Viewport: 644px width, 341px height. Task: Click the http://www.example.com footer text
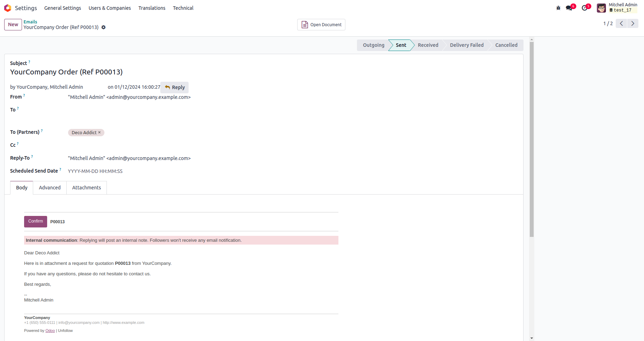(123, 322)
